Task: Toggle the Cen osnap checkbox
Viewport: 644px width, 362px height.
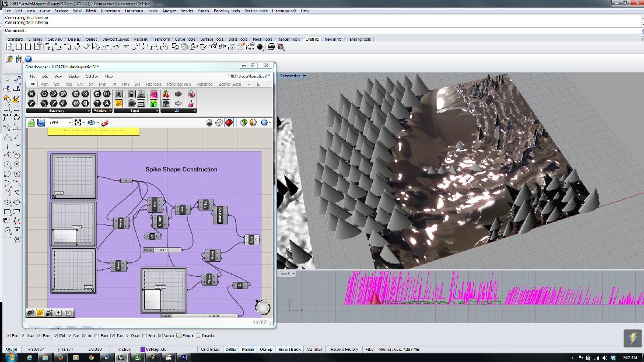Action: pyautogui.click(x=69, y=336)
